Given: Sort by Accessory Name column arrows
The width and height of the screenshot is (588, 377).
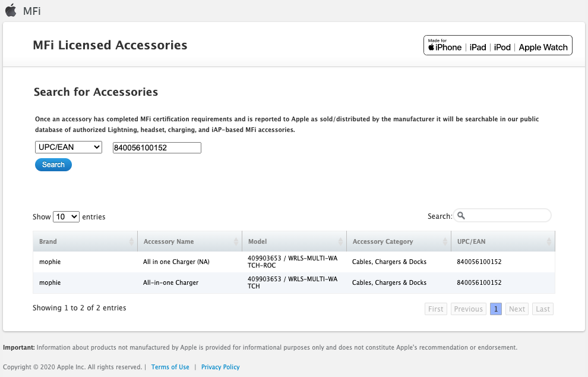Looking at the screenshot, I should 236,242.
